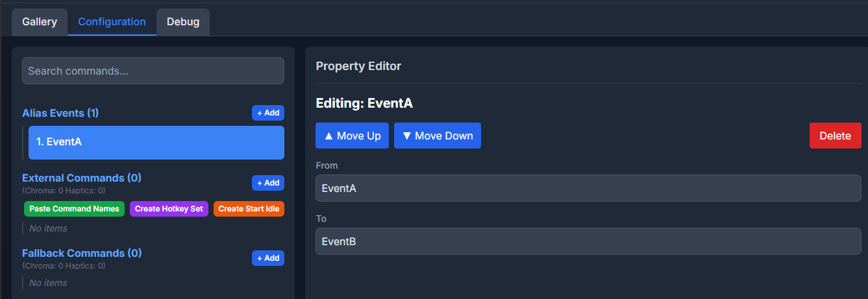This screenshot has width=868, height=299.
Task: Move EventA up with Move Up
Action: point(353,136)
